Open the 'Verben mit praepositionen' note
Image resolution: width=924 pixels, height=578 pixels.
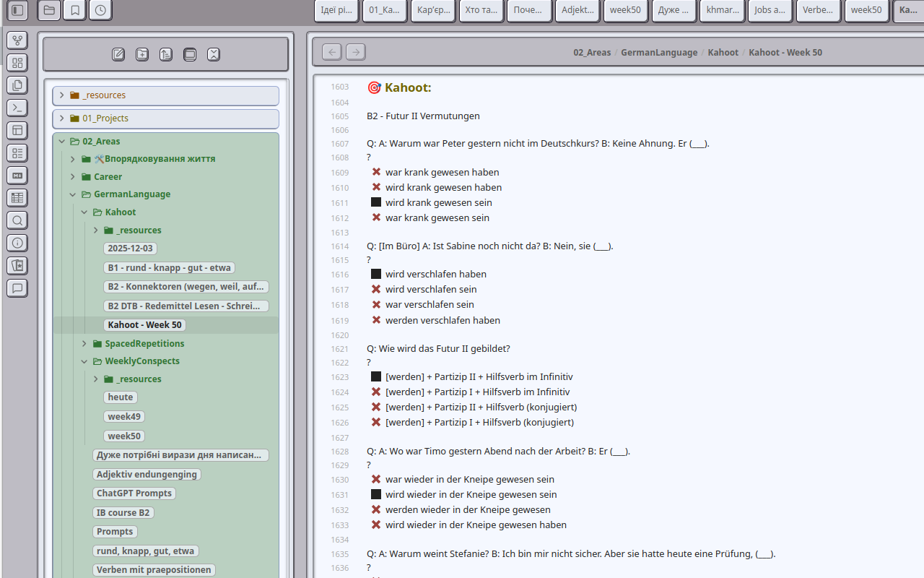pyautogui.click(x=154, y=570)
